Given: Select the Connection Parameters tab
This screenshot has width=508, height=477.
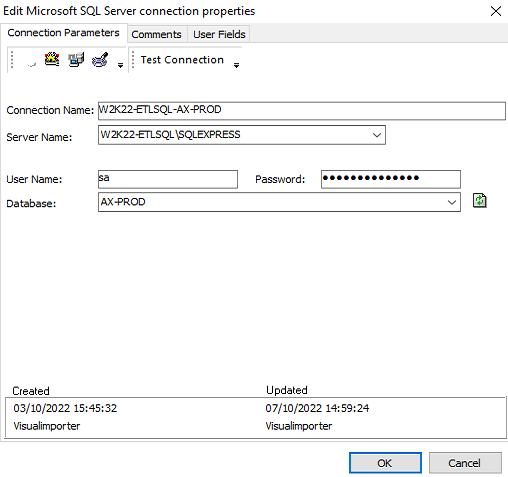Looking at the screenshot, I should [64, 33].
